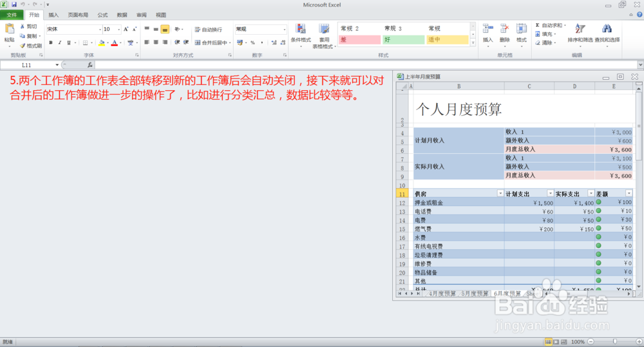This screenshot has height=347, width=644.
Task: Align text to the right
Action: 165,42
